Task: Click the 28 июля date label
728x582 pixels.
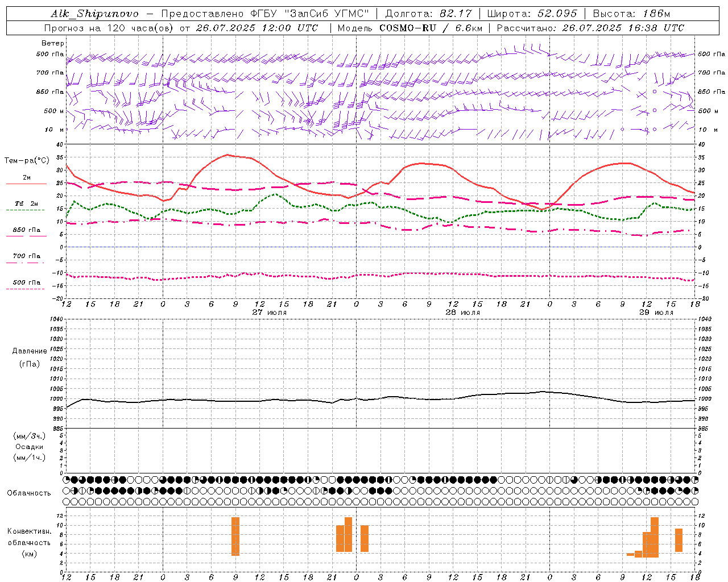Action: click(463, 313)
